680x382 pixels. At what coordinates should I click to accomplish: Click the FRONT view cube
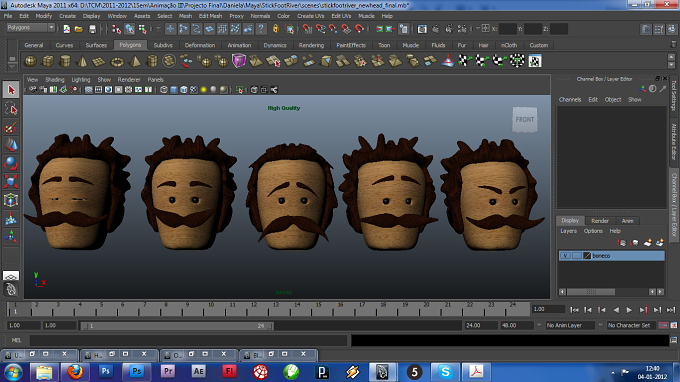(525, 120)
